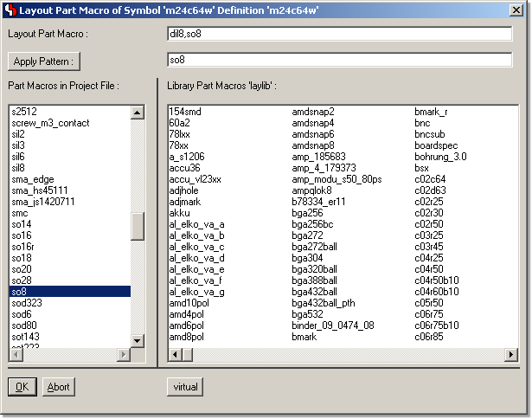Select sma_hs45111 in the project list
532x419 pixels.
pos(39,190)
